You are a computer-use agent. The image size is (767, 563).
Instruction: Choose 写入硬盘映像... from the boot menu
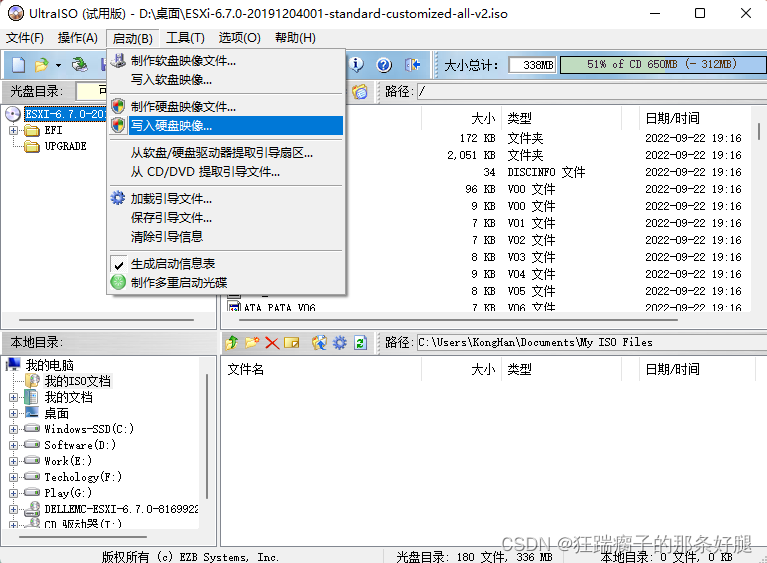226,126
